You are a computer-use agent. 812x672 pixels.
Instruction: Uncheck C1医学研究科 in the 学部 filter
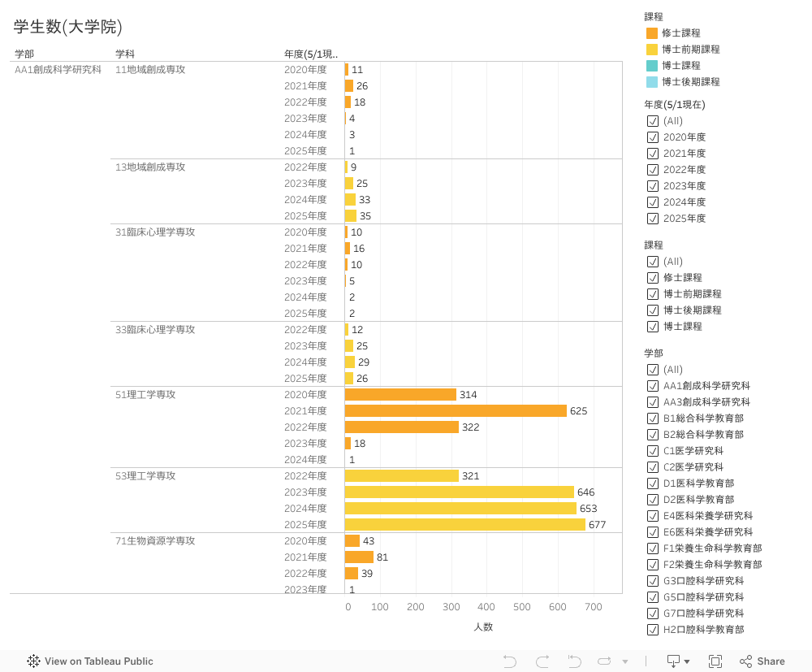pyautogui.click(x=653, y=451)
